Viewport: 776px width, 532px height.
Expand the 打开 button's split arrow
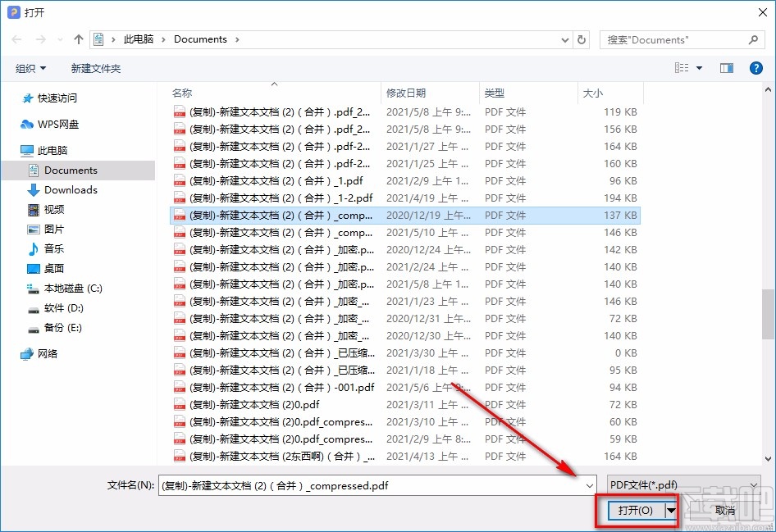671,510
